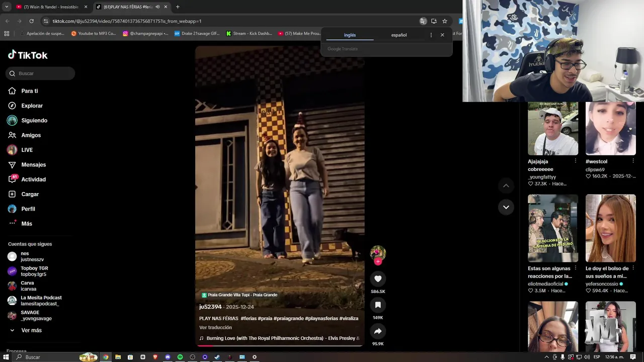644x362 pixels.
Task: Open the #praiagrande hashtag
Action: 290,318
